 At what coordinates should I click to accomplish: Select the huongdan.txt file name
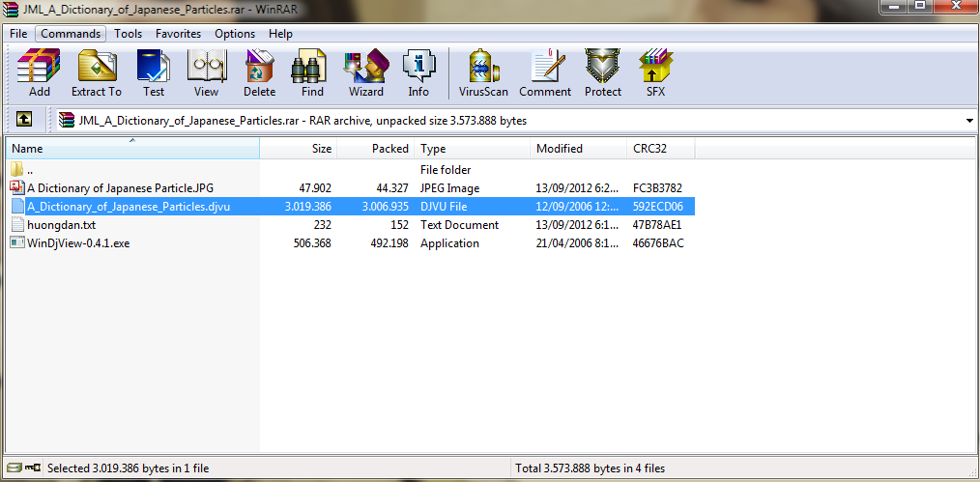tap(61, 225)
